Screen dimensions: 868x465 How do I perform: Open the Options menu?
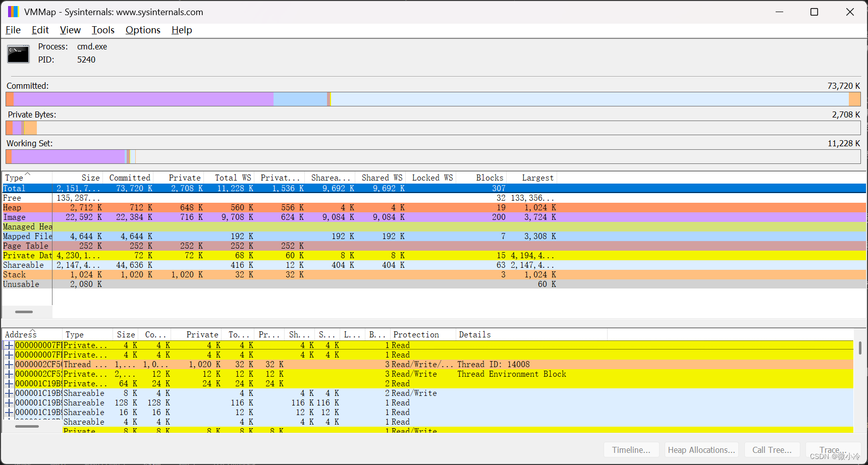point(143,30)
